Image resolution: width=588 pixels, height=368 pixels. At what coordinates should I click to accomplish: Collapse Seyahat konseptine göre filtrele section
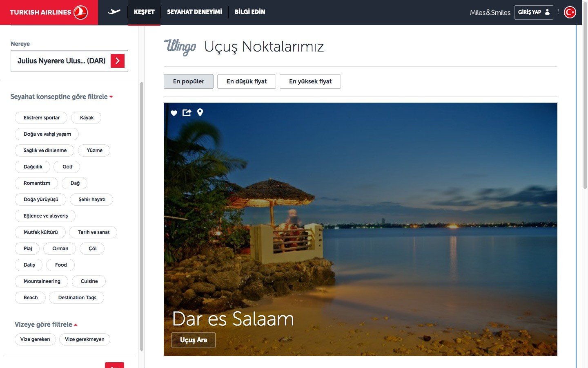62,97
